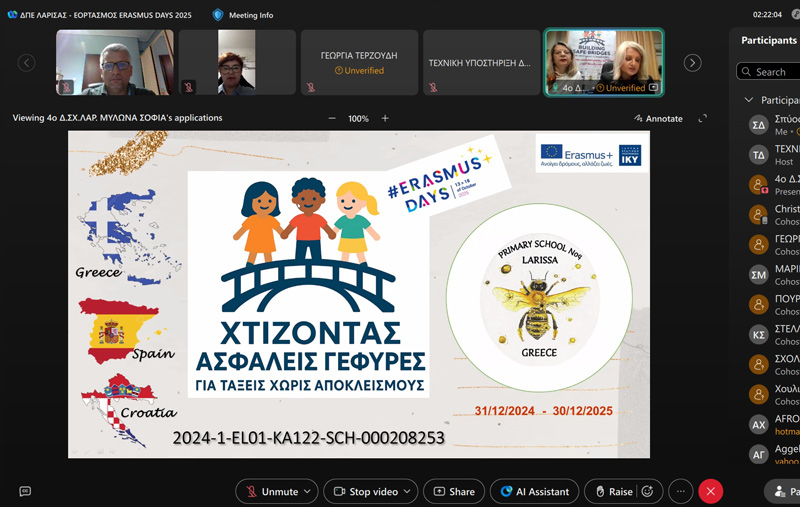
Task: Raise hand in meeting
Action: 613,491
